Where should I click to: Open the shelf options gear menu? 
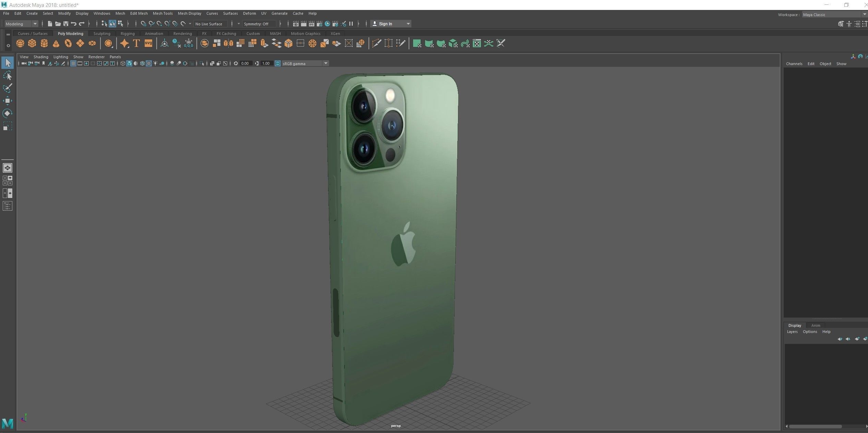click(x=8, y=46)
